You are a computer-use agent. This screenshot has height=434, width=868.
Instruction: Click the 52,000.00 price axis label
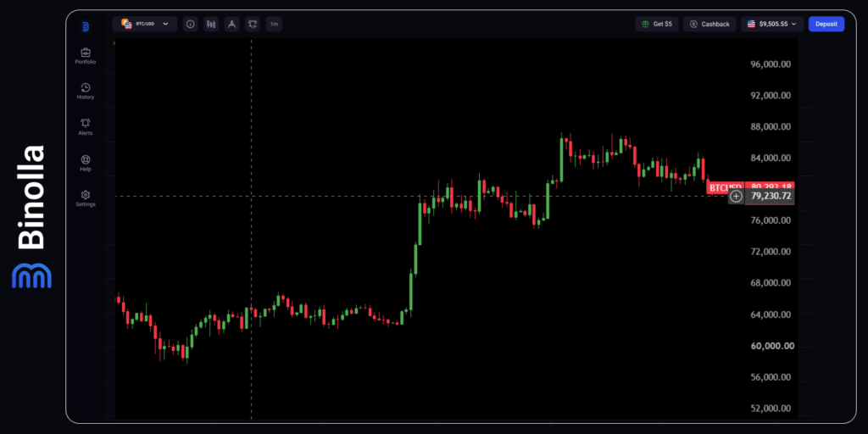click(771, 409)
